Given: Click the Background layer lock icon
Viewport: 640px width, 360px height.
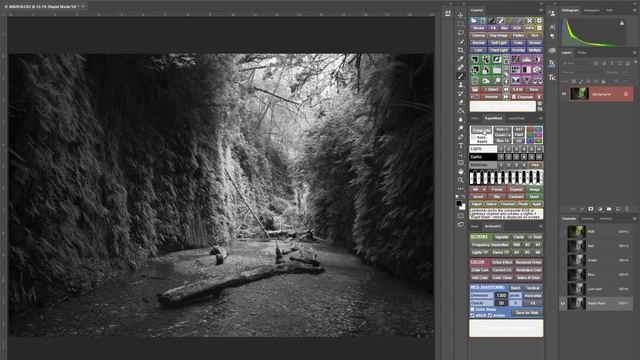Looking at the screenshot, I should [626, 94].
